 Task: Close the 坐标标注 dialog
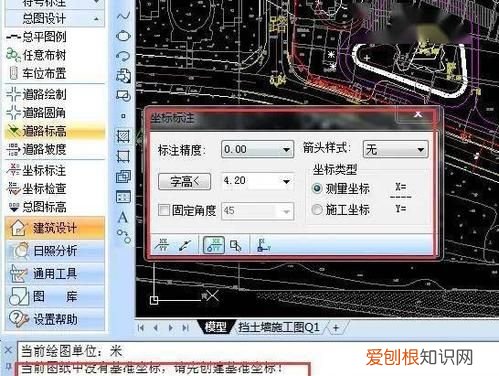click(x=418, y=115)
